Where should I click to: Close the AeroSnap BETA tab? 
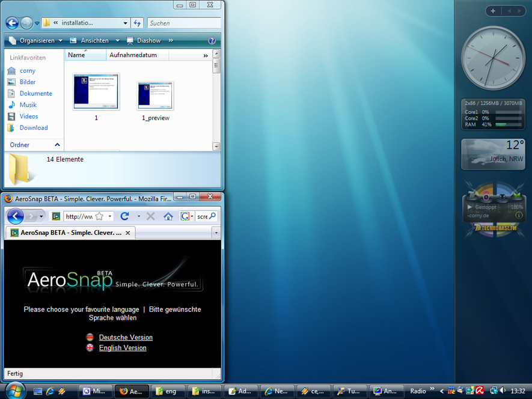[127, 233]
